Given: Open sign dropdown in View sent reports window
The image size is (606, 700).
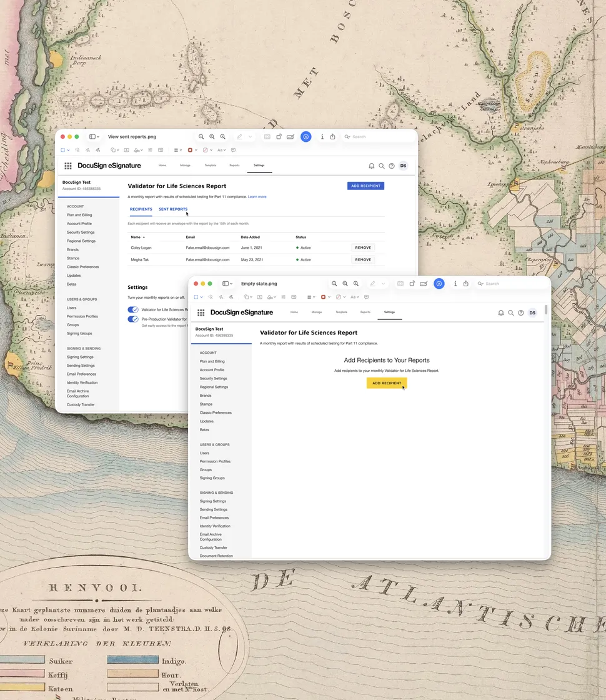Looking at the screenshot, I should pyautogui.click(x=138, y=150).
